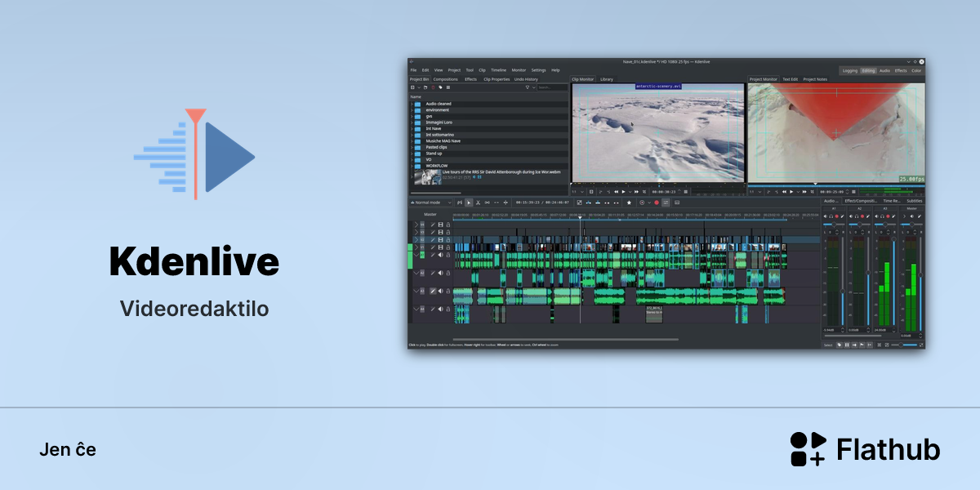Rewind in the Project Monitor

(x=784, y=192)
